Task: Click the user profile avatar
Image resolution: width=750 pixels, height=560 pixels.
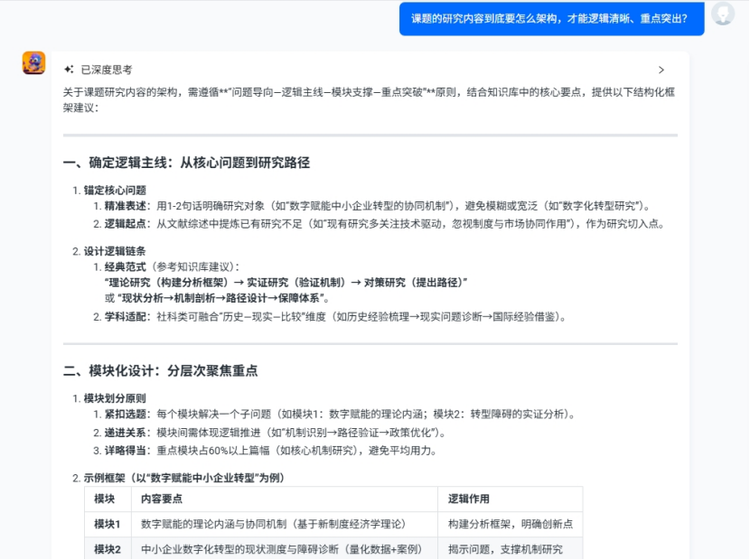Action: [x=723, y=14]
